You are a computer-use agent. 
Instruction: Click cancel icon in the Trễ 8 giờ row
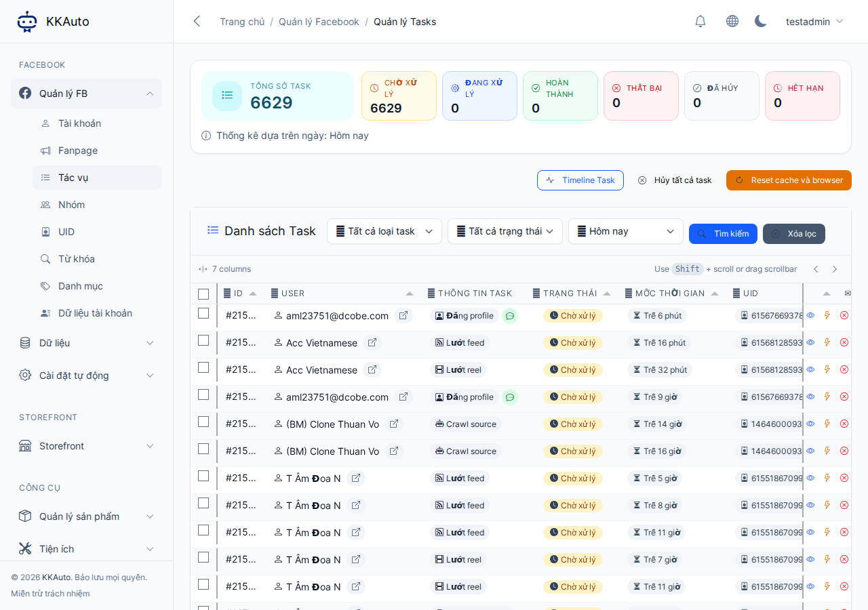tap(844, 505)
